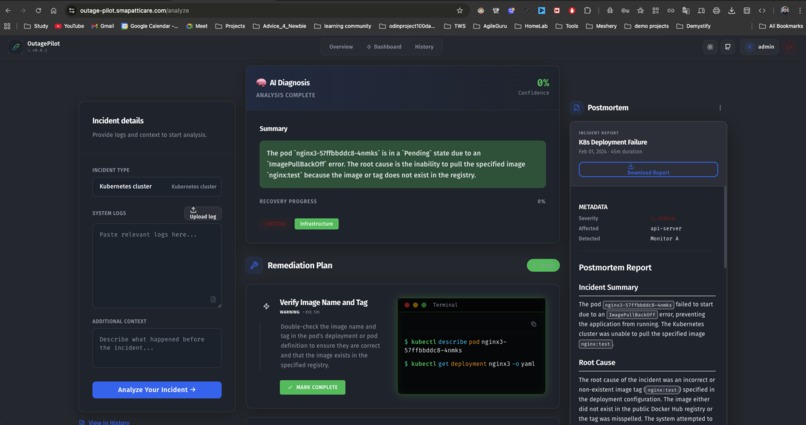
Task: Click the site info icon in address bar
Action: click(x=71, y=10)
